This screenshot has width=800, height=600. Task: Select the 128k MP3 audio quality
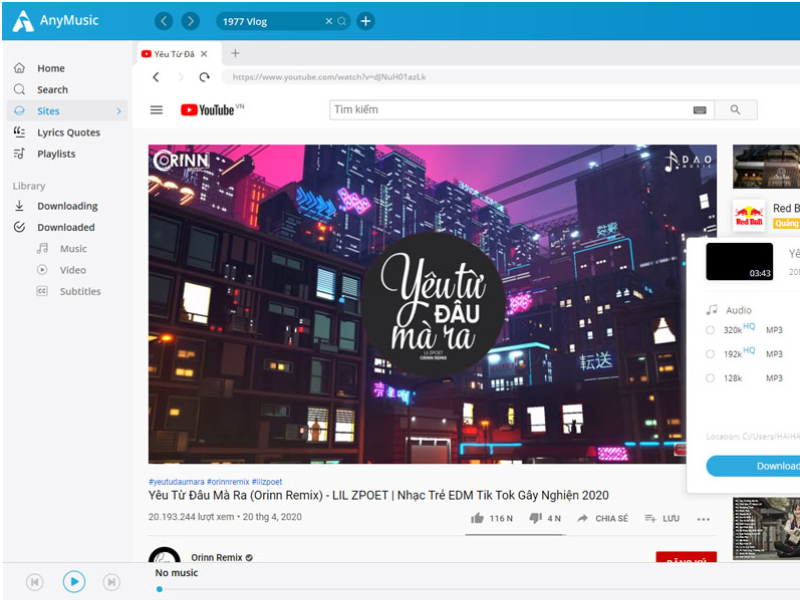tap(710, 378)
